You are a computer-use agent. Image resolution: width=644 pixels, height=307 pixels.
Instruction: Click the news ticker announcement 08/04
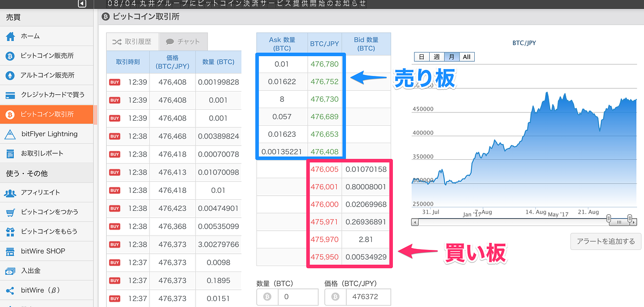point(237,4)
